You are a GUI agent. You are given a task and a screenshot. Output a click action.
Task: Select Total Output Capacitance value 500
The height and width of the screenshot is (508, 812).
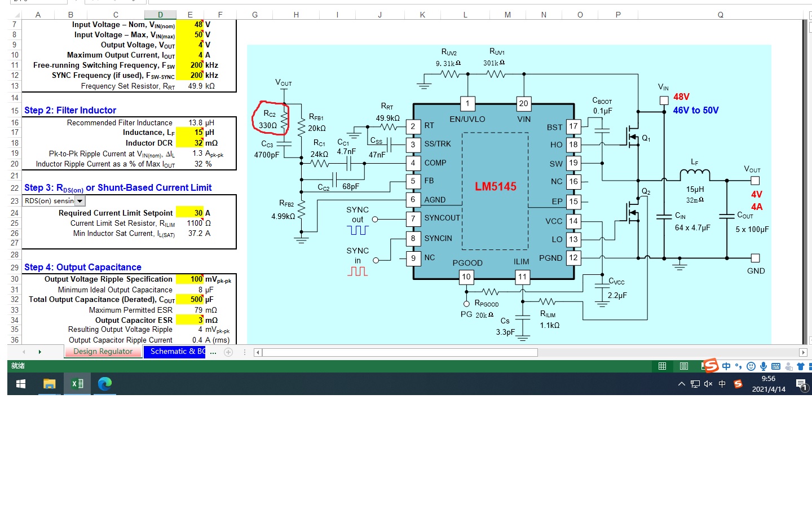click(190, 300)
